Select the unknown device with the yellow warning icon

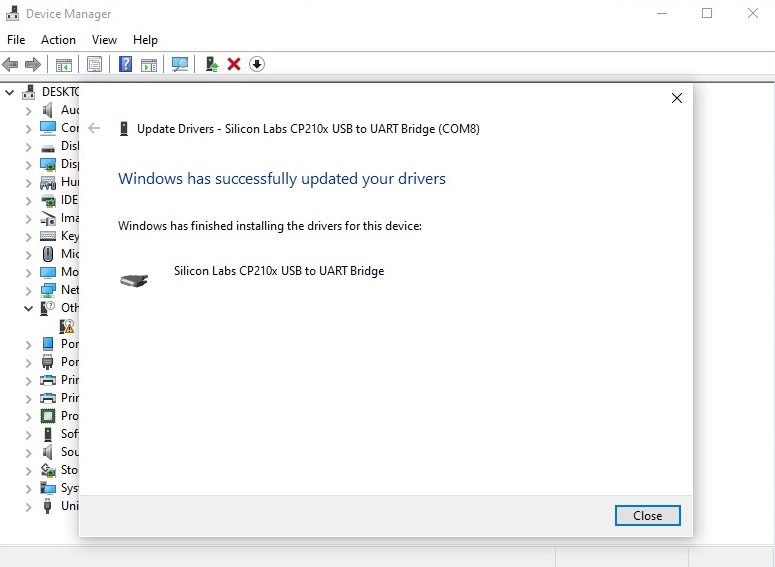pos(67,326)
